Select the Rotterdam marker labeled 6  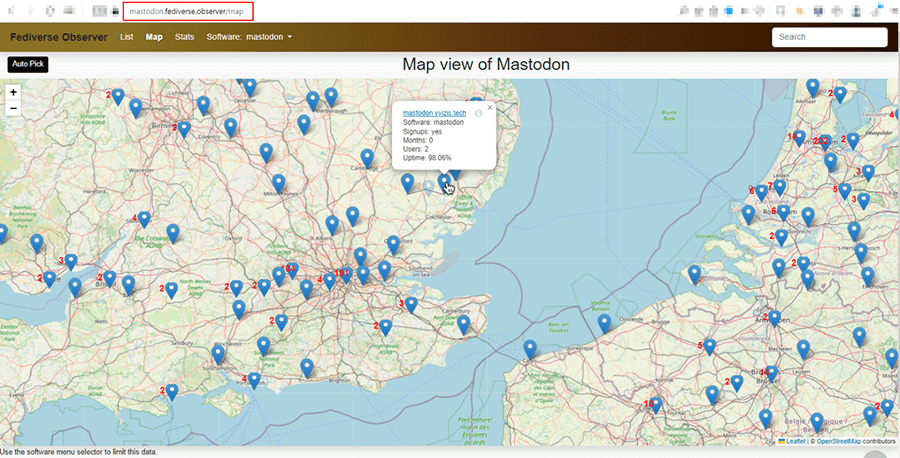[x=783, y=214]
